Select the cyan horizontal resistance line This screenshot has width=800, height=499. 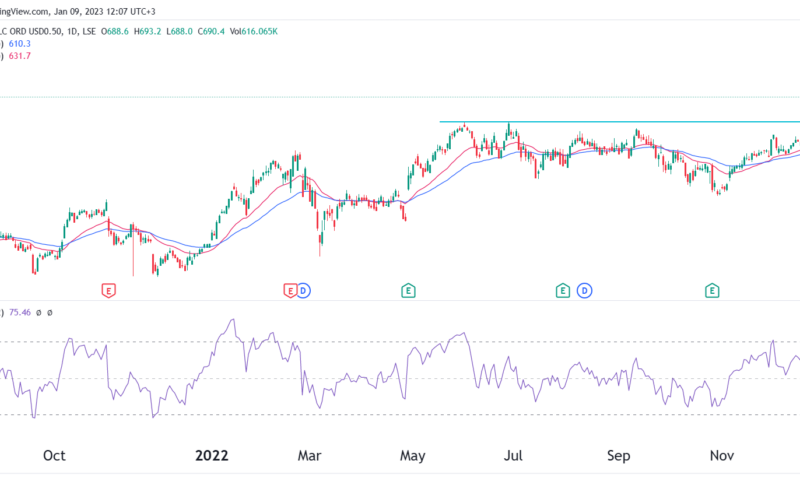pyautogui.click(x=619, y=122)
